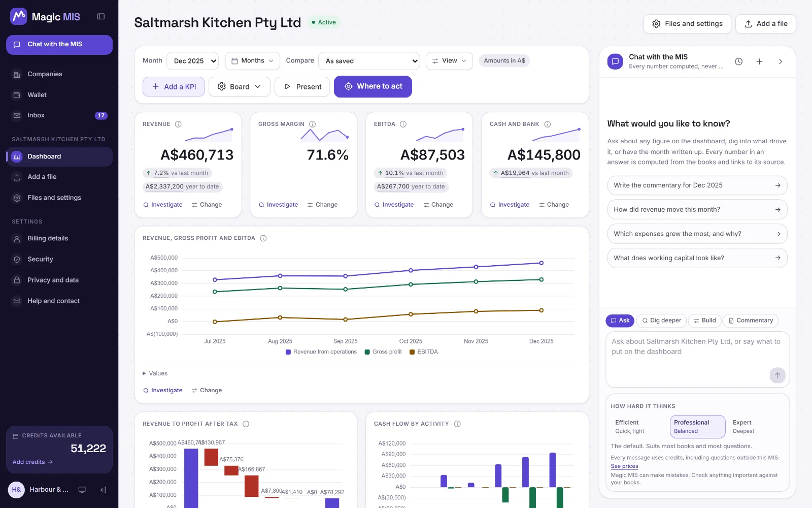Click Where to act button
Image resolution: width=812 pixels, height=508 pixels.
click(373, 87)
